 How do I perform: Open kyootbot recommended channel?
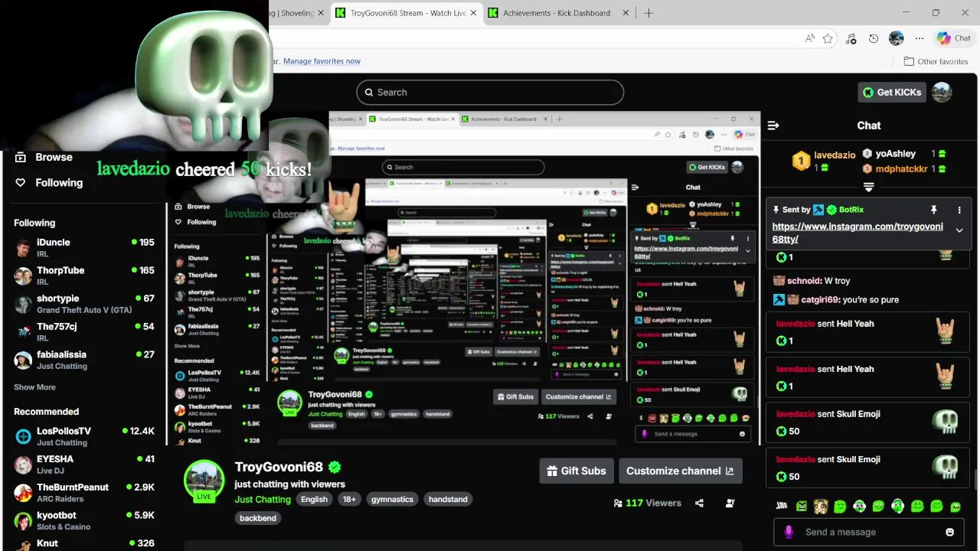tap(84, 520)
